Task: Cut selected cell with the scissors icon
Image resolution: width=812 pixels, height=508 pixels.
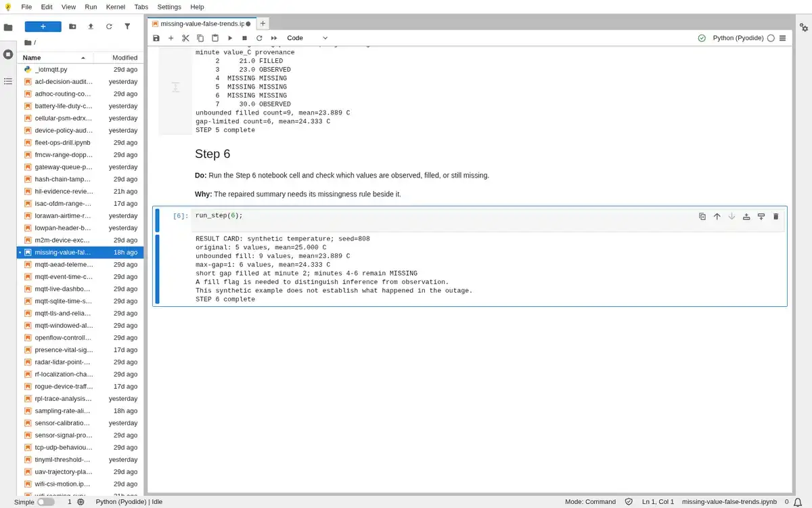Action: tap(185, 39)
